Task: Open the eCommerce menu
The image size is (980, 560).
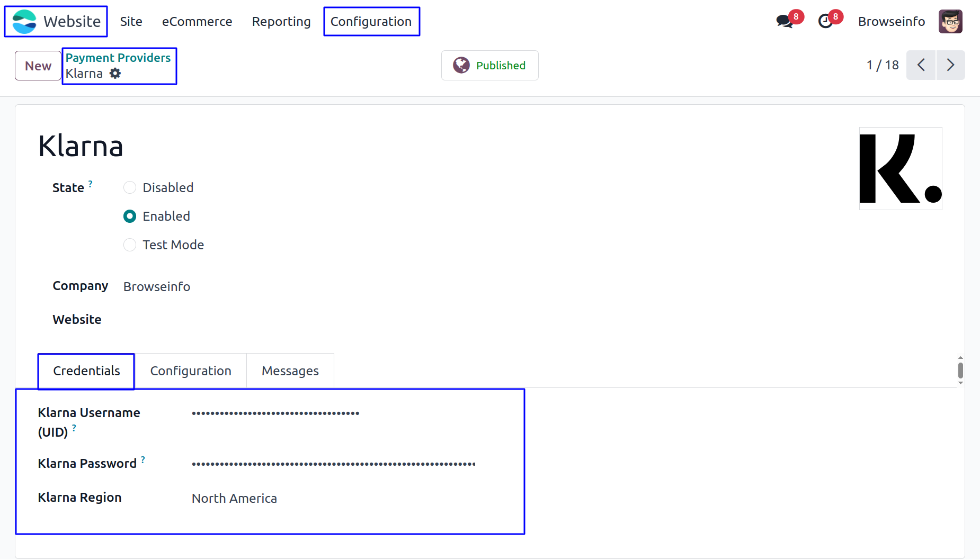Action: (197, 22)
